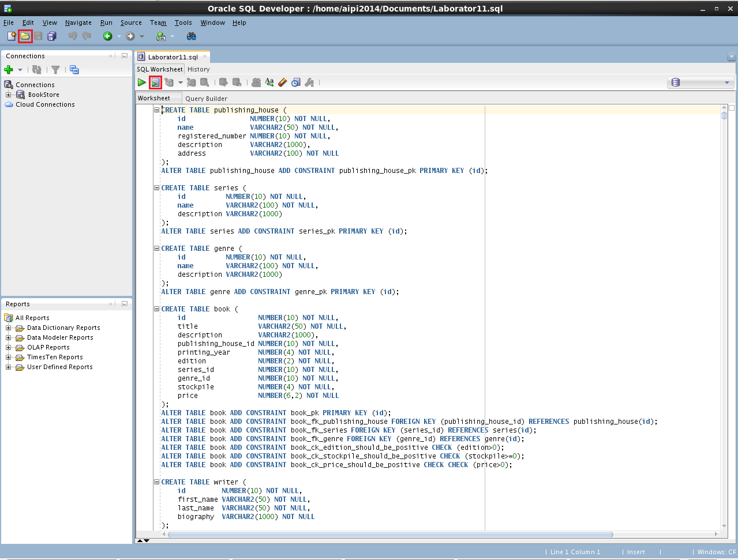The width and height of the screenshot is (738, 560).
Task: Click the gray Forward navigation icon
Action: 130,36
